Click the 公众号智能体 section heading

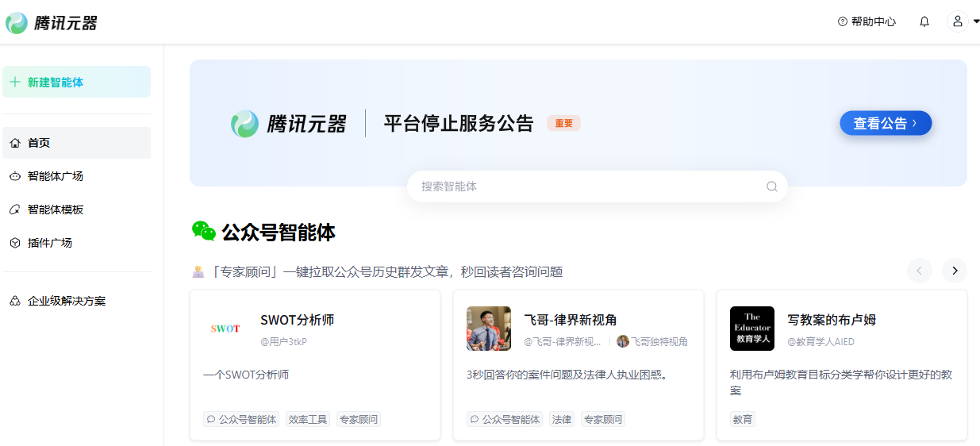point(279,233)
